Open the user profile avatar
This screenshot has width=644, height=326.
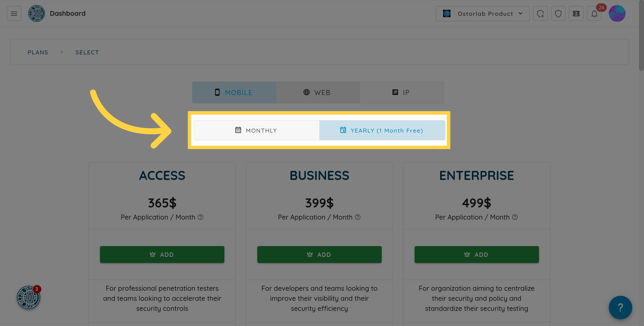pos(617,14)
